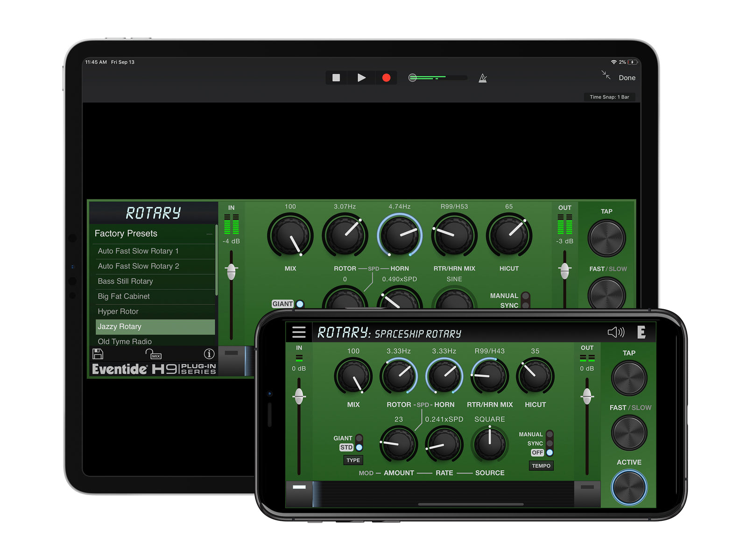Tap the Done button
The image size is (747, 560).
[x=627, y=78]
